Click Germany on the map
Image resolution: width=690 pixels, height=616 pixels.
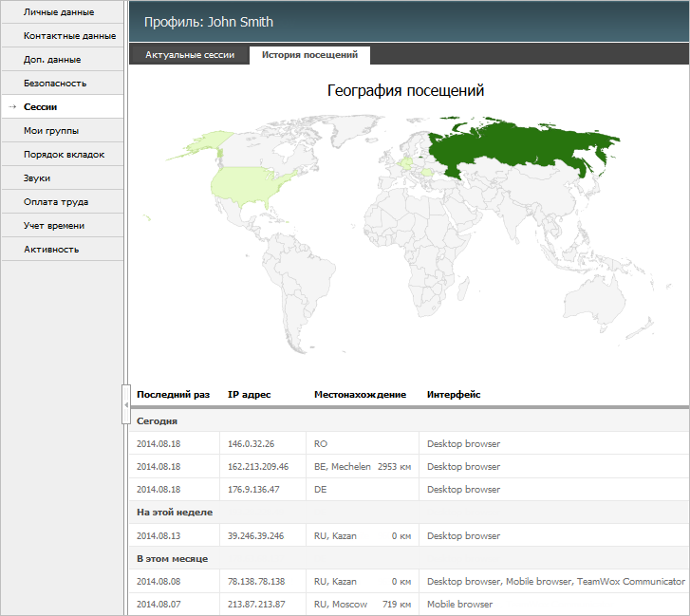tap(406, 163)
